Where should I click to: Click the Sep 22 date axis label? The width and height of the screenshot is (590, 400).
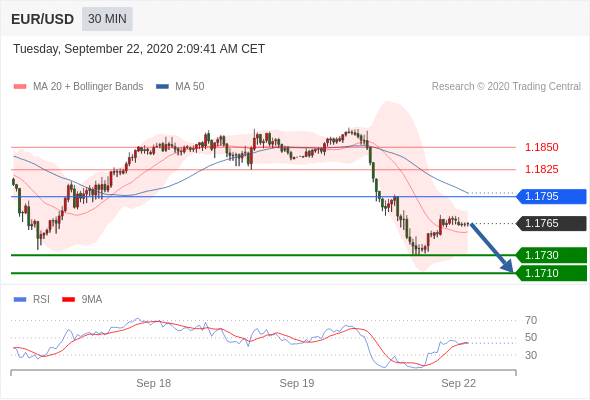[x=458, y=383]
